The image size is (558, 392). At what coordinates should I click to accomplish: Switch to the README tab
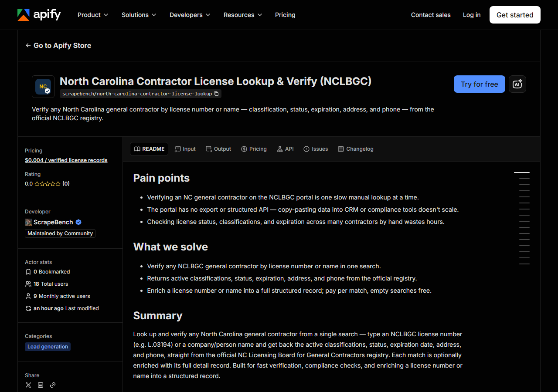pyautogui.click(x=149, y=149)
